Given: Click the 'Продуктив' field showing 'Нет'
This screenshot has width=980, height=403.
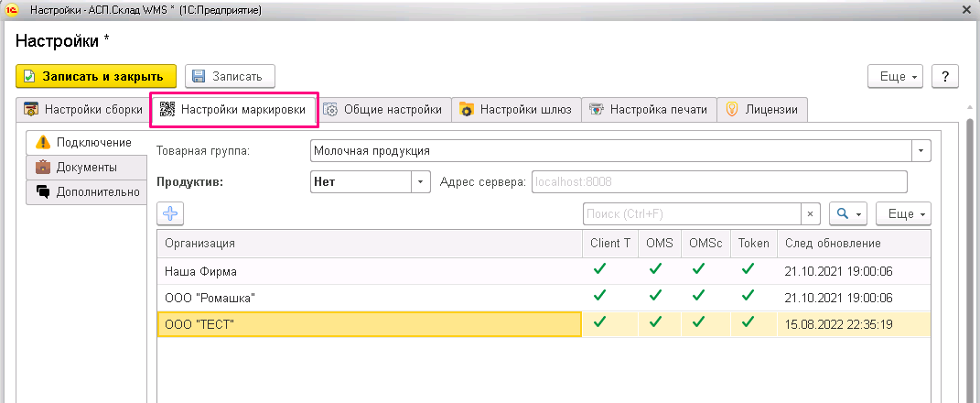Looking at the screenshot, I should click(x=361, y=182).
